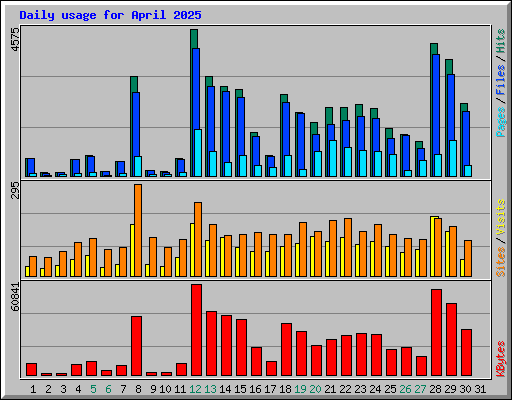The width and height of the screenshot is (512, 400).
Task: Select the red KBytes bar for day 8
Action: click(136, 346)
